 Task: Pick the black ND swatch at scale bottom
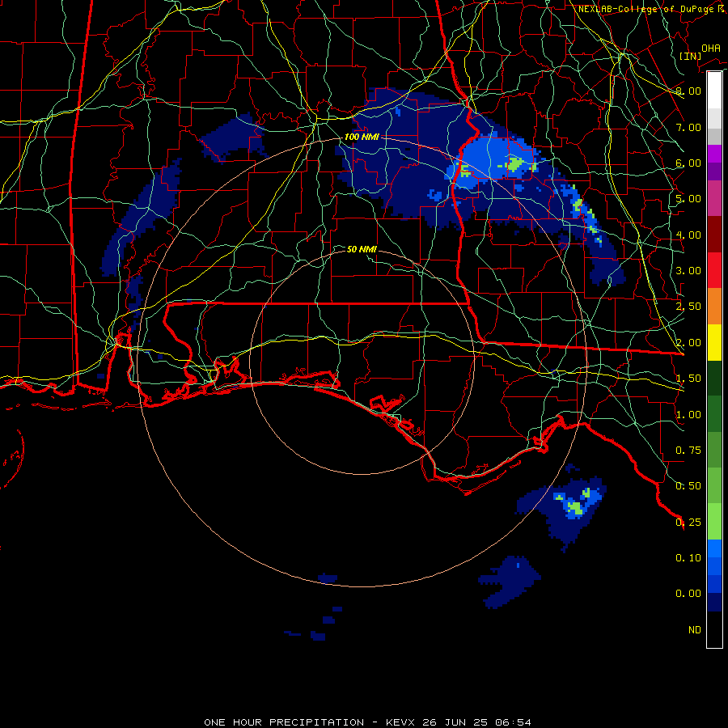click(x=714, y=629)
